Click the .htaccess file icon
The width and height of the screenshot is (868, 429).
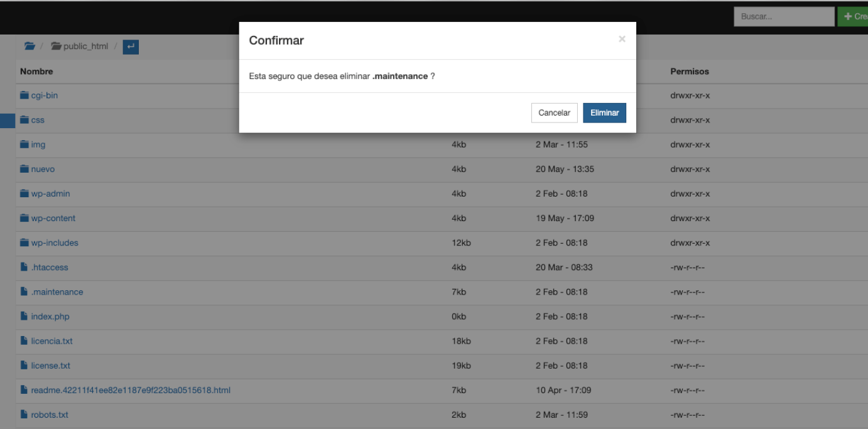pos(24,268)
